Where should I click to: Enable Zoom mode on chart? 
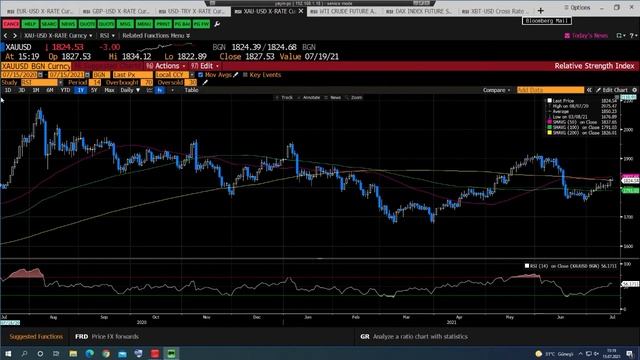click(x=354, y=98)
